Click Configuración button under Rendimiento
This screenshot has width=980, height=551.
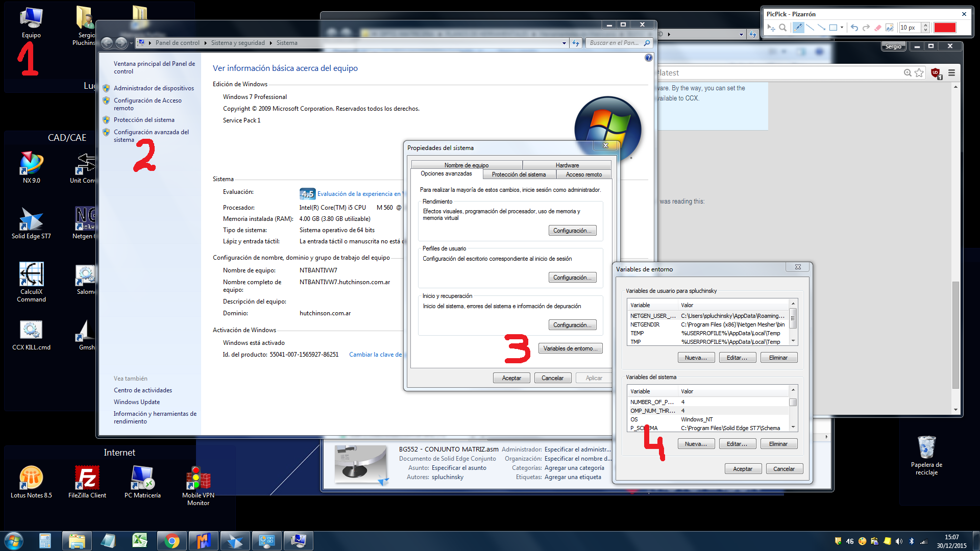pos(572,231)
